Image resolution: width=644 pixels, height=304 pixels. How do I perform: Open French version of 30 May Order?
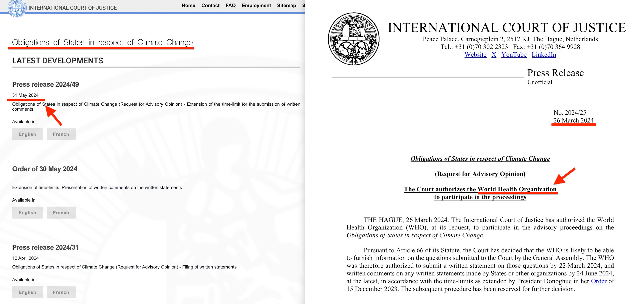tap(61, 212)
